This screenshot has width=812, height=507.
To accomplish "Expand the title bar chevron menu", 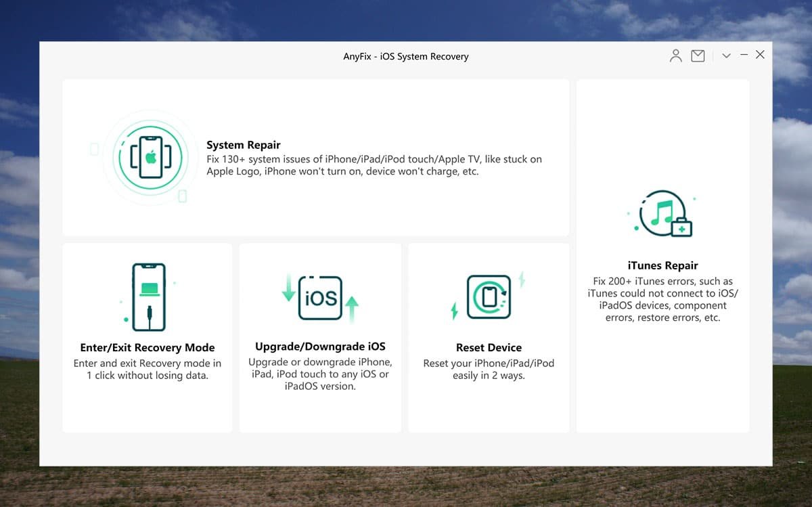I will [x=726, y=56].
